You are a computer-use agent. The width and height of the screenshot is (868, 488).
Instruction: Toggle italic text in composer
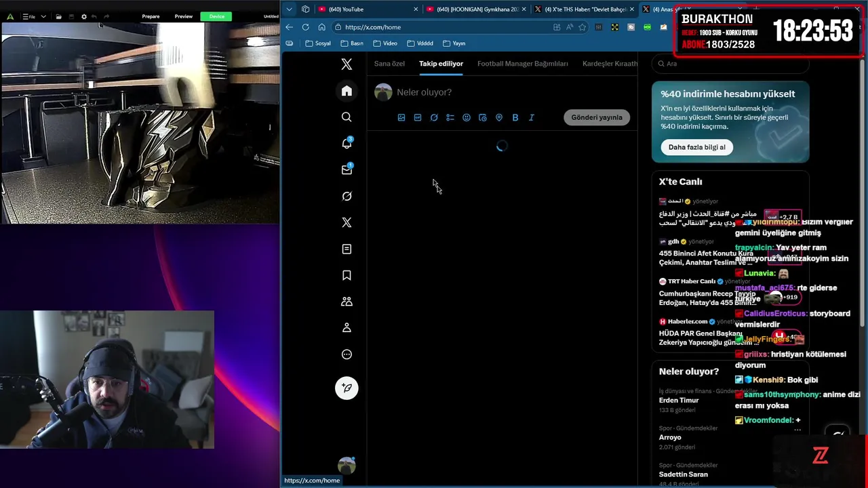pos(532,117)
